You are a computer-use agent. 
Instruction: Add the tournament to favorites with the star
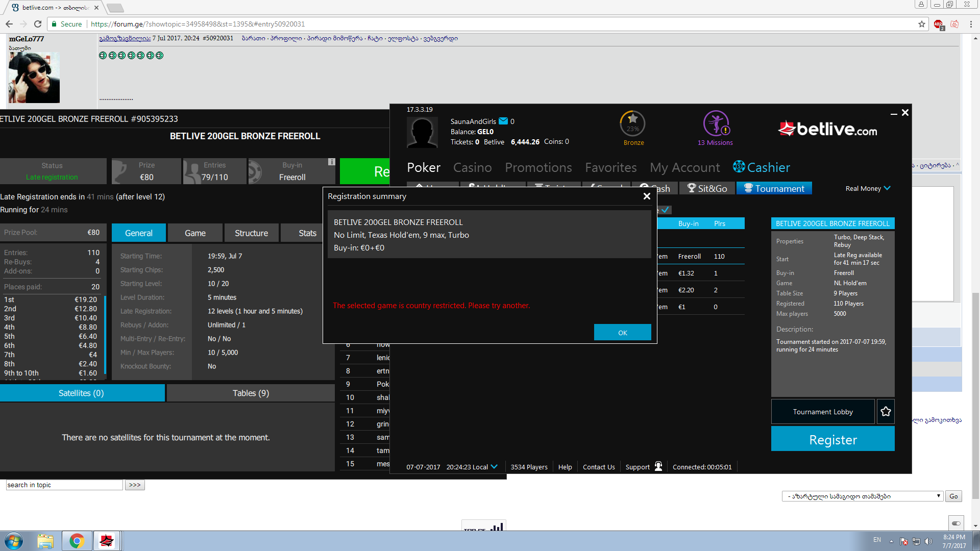886,412
